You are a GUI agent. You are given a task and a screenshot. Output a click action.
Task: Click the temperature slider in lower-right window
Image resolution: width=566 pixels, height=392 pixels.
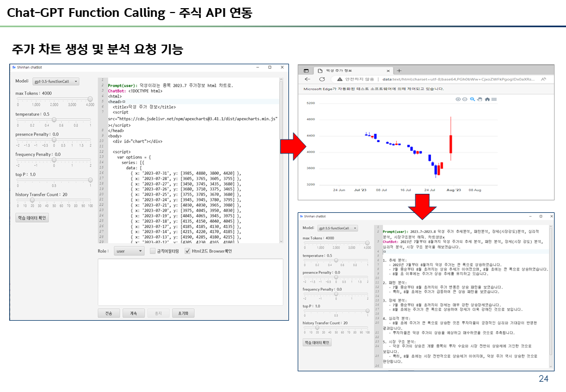(x=336, y=260)
